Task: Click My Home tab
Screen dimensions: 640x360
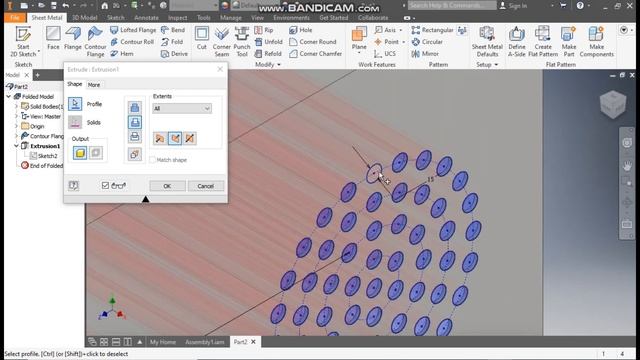Action: coord(162,342)
